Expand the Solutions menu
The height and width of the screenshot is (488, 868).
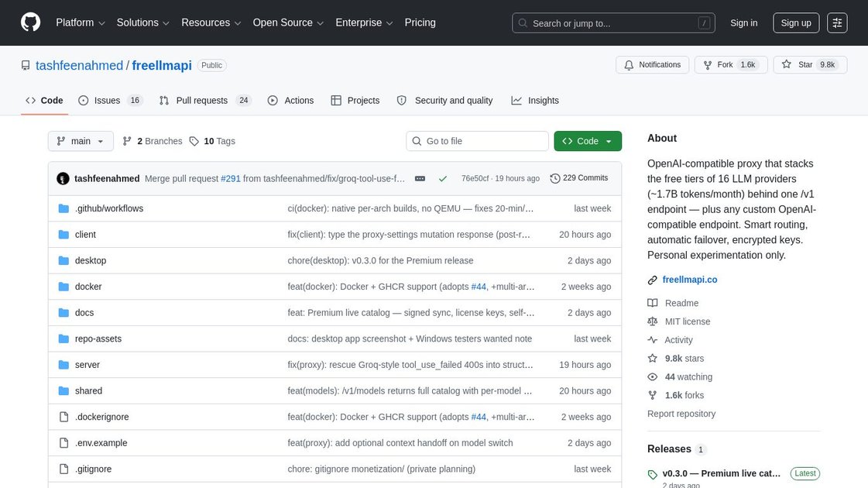click(142, 22)
